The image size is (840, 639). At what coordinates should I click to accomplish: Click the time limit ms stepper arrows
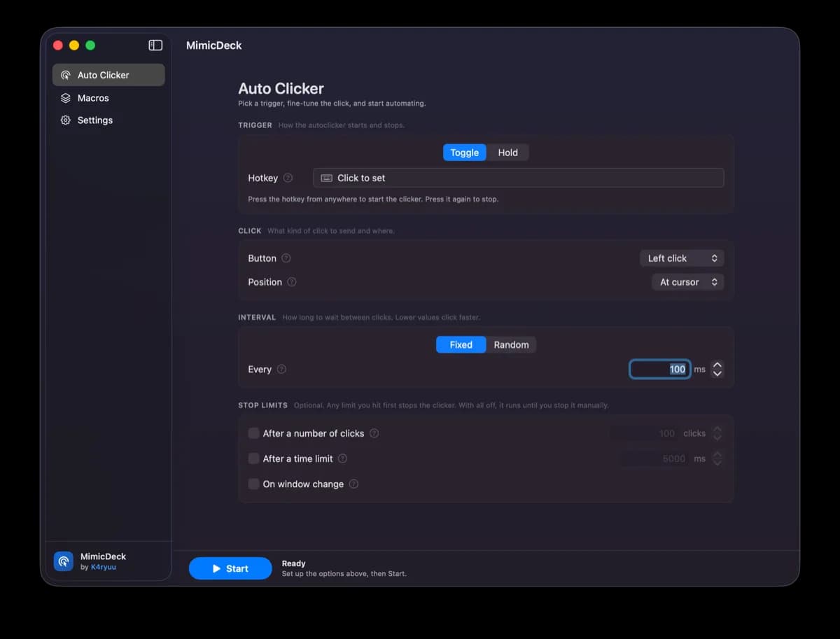point(717,458)
